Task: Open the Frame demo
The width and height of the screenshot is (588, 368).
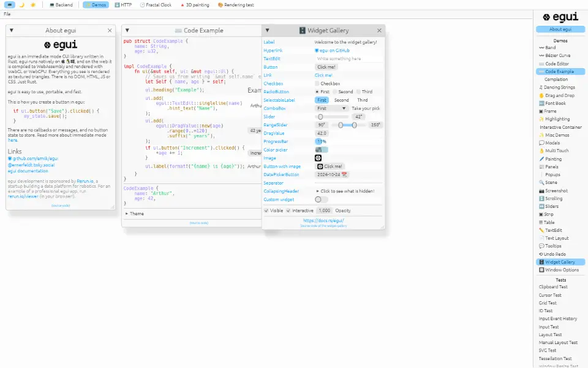Action: pos(548,111)
